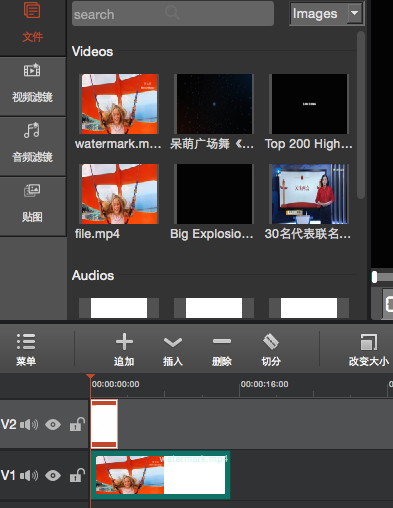Image resolution: width=393 pixels, height=508 pixels.
Task: Expand the Images combo box arrow
Action: 355,13
